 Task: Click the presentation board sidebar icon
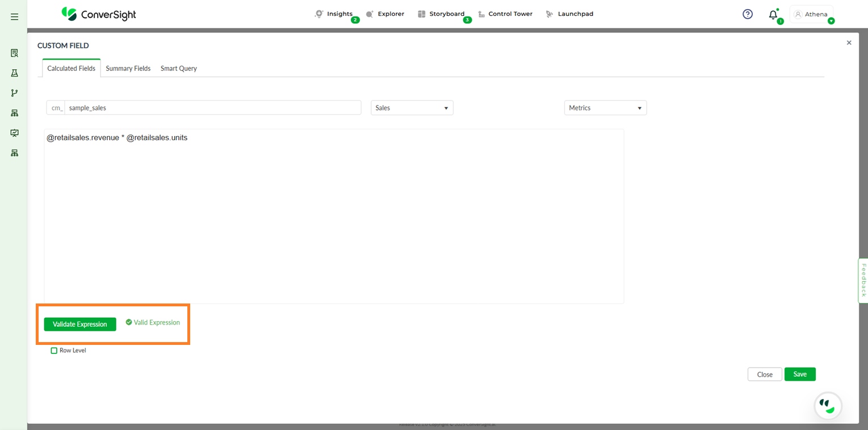[14, 133]
